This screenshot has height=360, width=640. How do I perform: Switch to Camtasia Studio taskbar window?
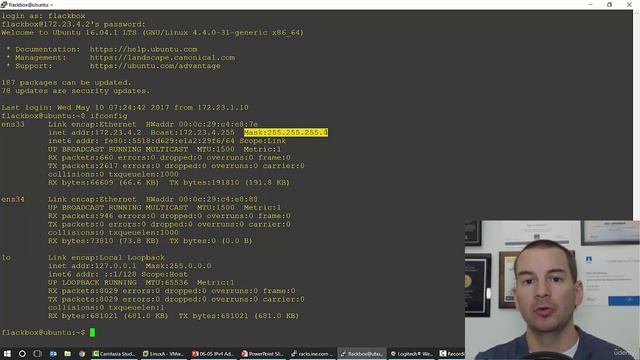[113, 353]
